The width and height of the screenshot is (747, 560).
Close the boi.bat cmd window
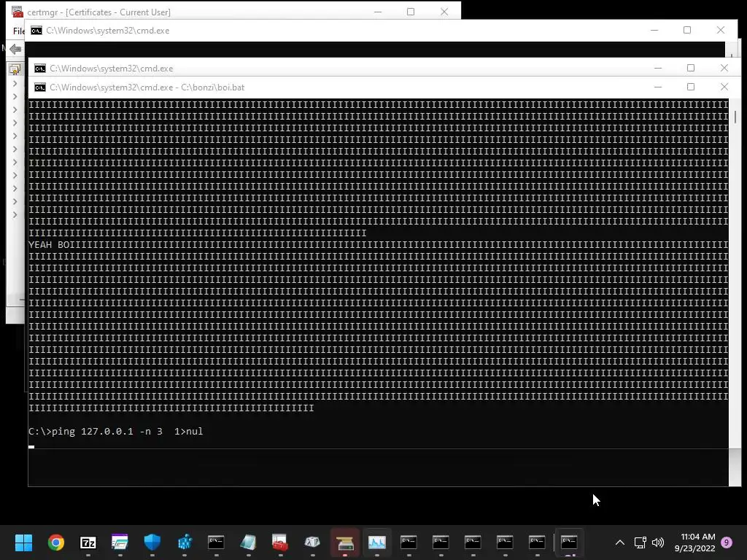point(724,87)
